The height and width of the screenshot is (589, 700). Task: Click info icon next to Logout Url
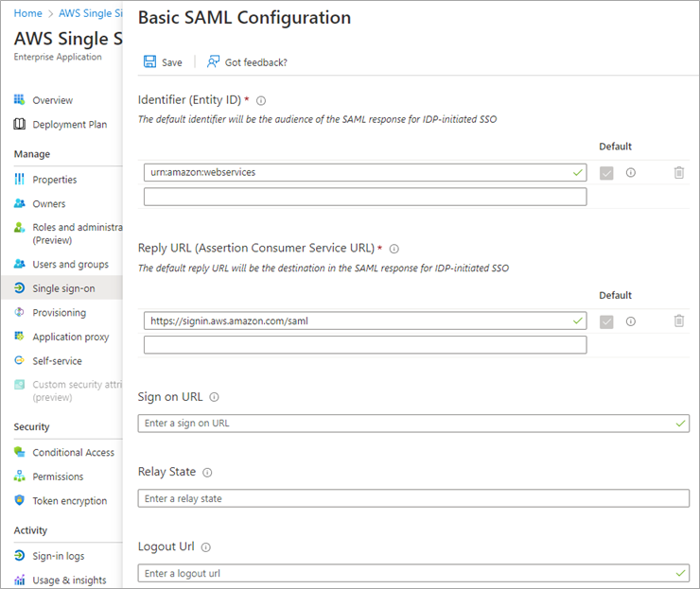click(205, 547)
